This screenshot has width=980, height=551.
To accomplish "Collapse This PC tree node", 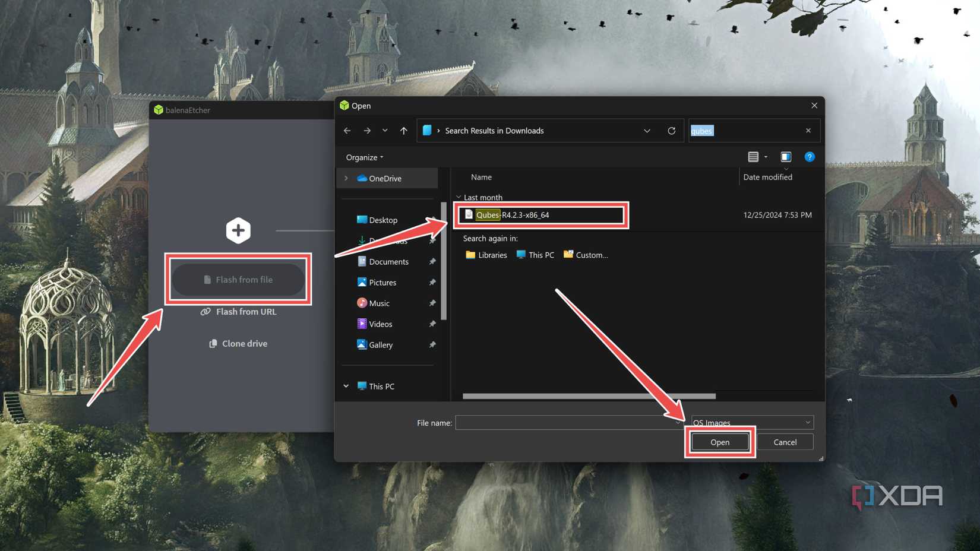I will point(346,387).
